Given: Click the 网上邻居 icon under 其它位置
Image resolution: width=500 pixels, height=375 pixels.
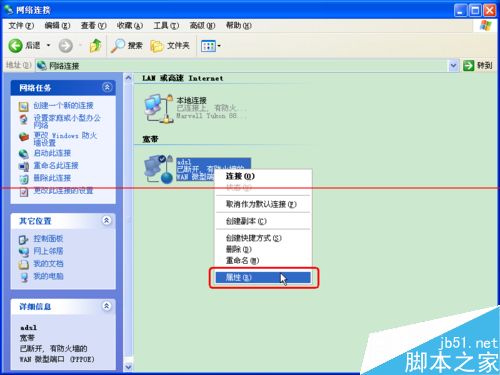Looking at the screenshot, I should coord(24,252).
